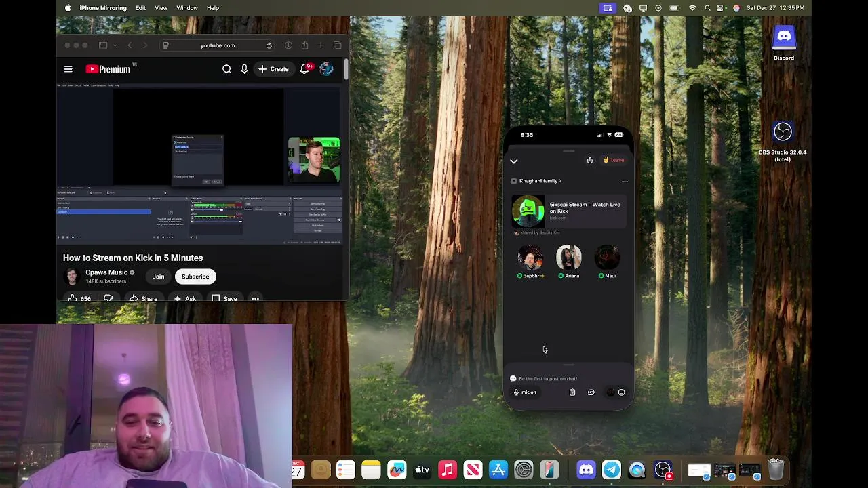Open the Help menu
The height and width of the screenshot is (488, 868).
pyautogui.click(x=213, y=8)
